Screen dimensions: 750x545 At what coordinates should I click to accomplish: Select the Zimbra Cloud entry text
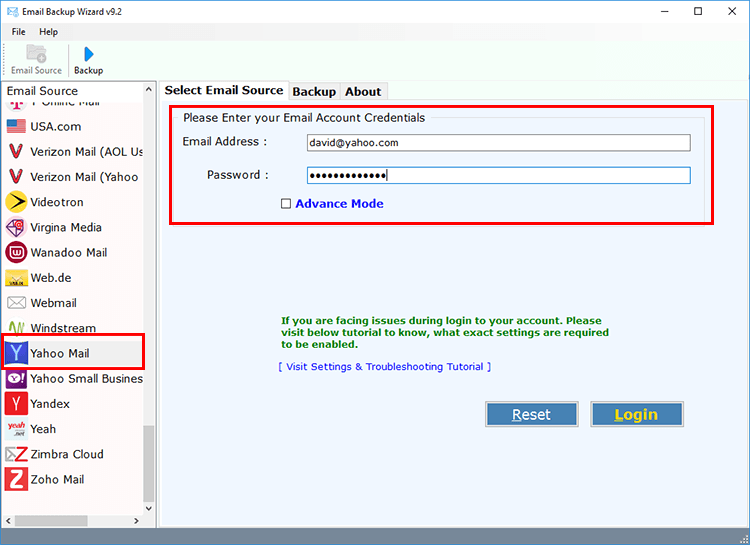[66, 454]
